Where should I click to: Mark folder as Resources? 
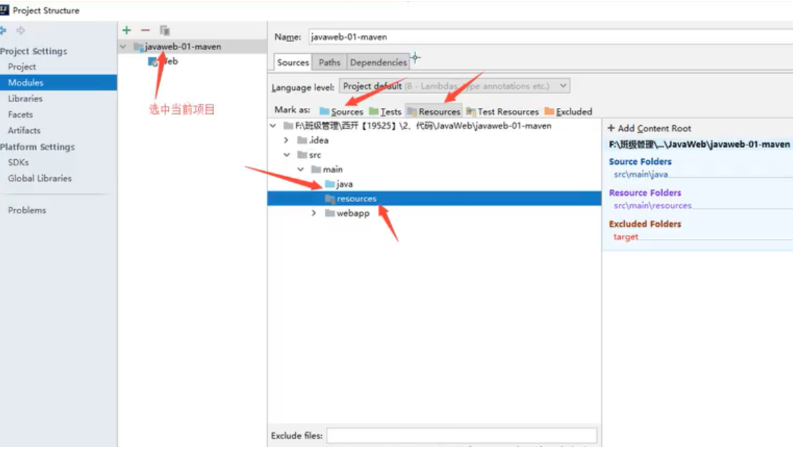click(433, 111)
